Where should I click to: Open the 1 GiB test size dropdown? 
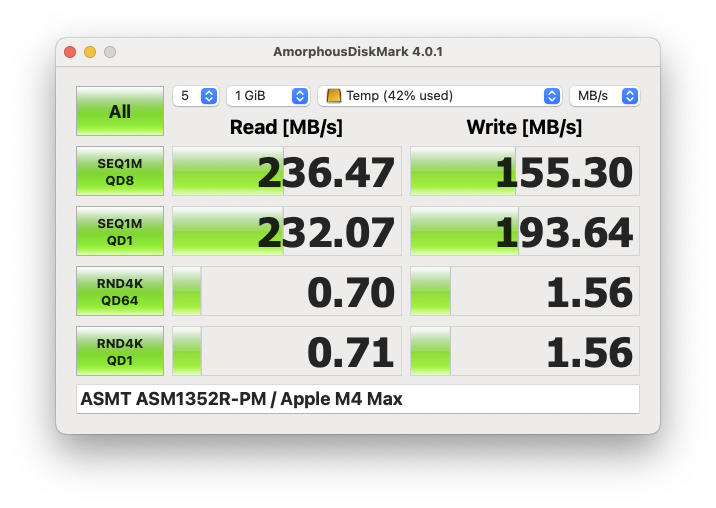(268, 96)
